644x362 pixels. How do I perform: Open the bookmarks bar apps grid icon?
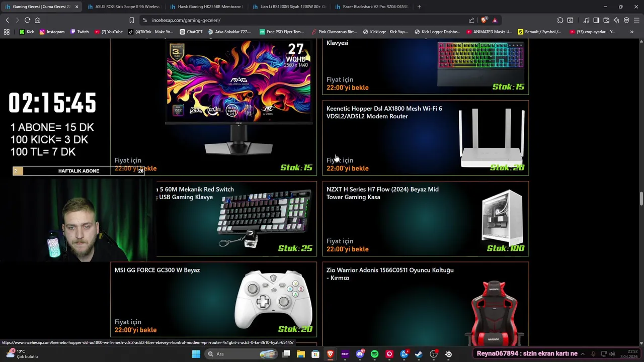tap(7, 32)
